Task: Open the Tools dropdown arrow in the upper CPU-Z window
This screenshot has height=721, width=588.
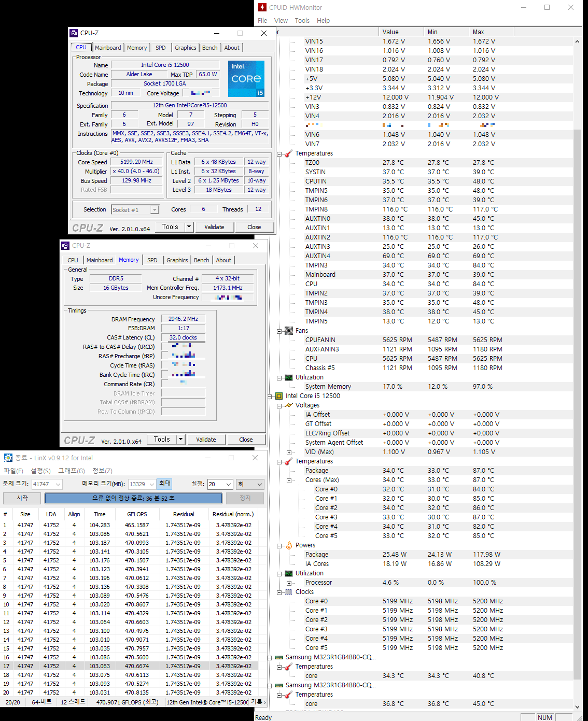Action: [189, 227]
